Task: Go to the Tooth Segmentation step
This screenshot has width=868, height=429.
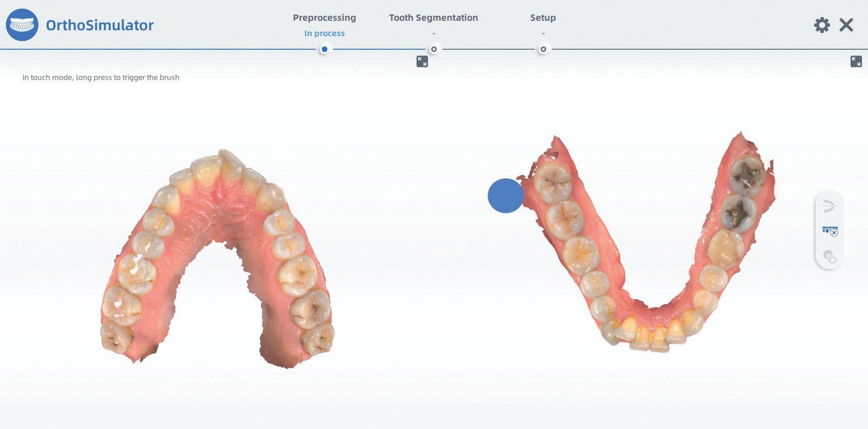Action: coord(434,18)
